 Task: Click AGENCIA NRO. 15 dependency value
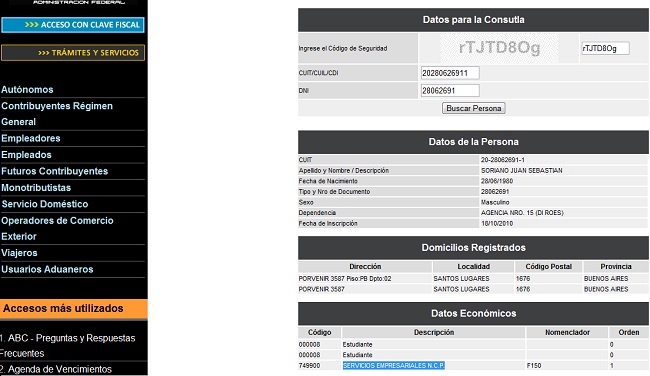tap(522, 213)
